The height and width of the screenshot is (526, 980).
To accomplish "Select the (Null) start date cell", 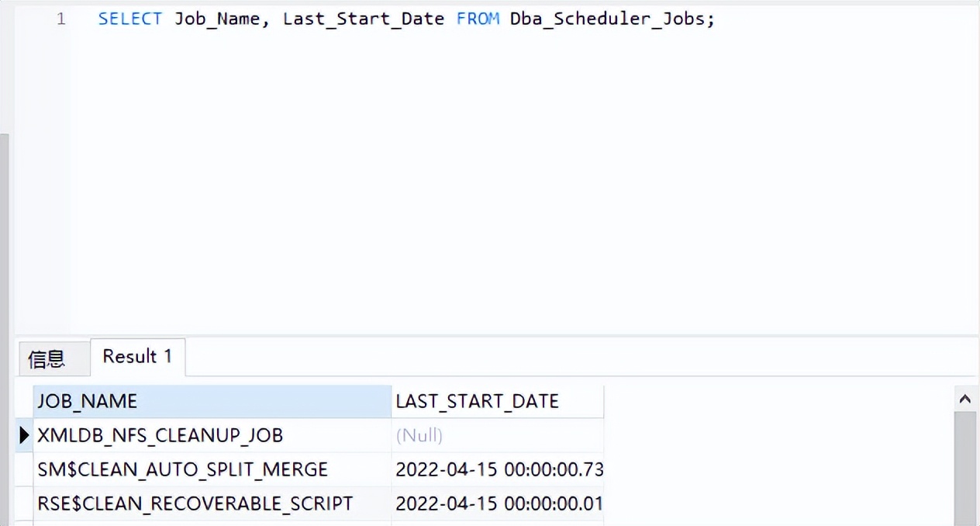I will point(419,435).
